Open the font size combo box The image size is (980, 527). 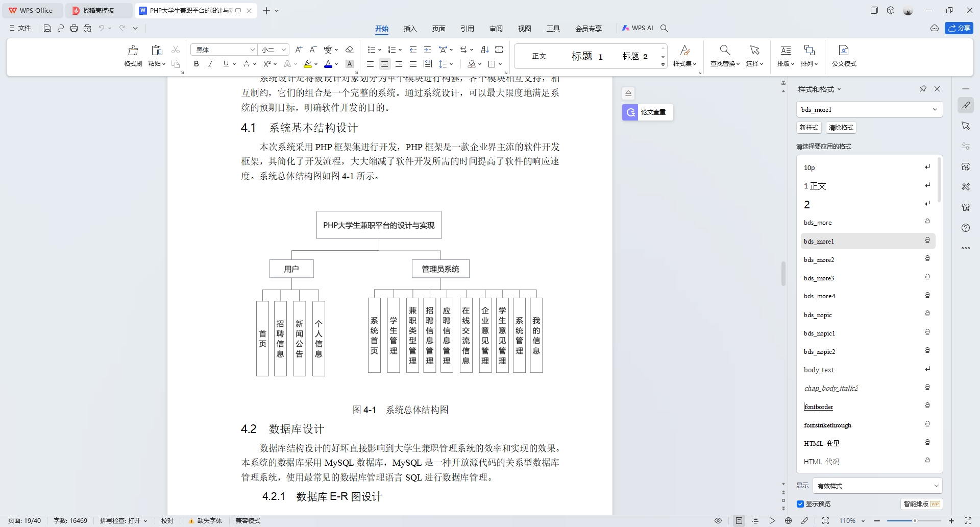(274, 50)
